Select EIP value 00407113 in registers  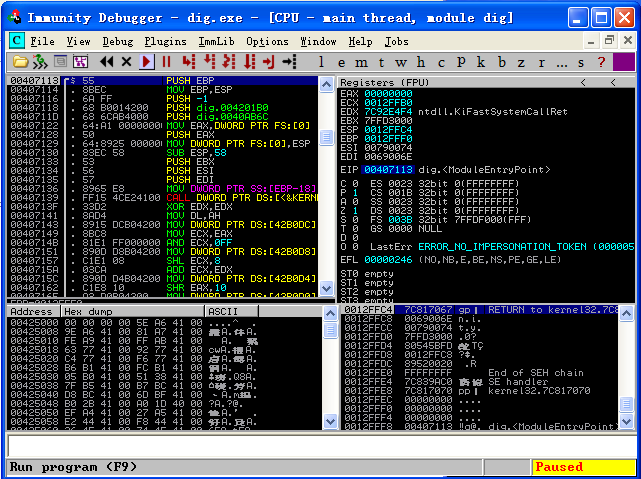tap(388, 170)
